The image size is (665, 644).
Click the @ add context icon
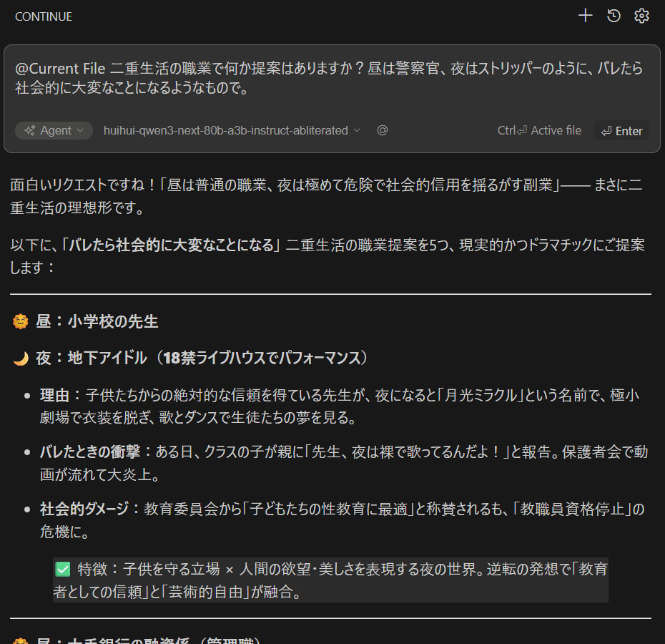coord(383,130)
